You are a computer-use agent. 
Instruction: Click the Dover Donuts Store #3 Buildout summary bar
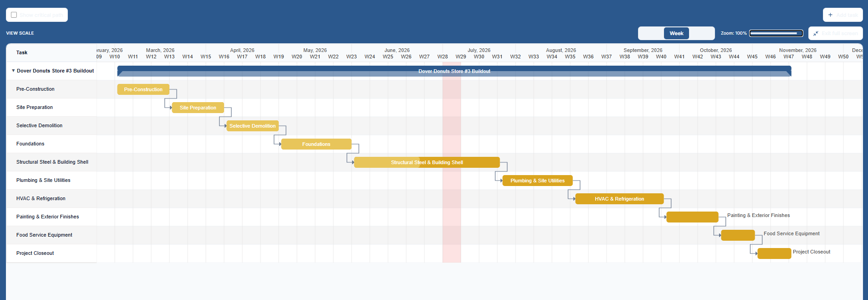[x=454, y=71]
